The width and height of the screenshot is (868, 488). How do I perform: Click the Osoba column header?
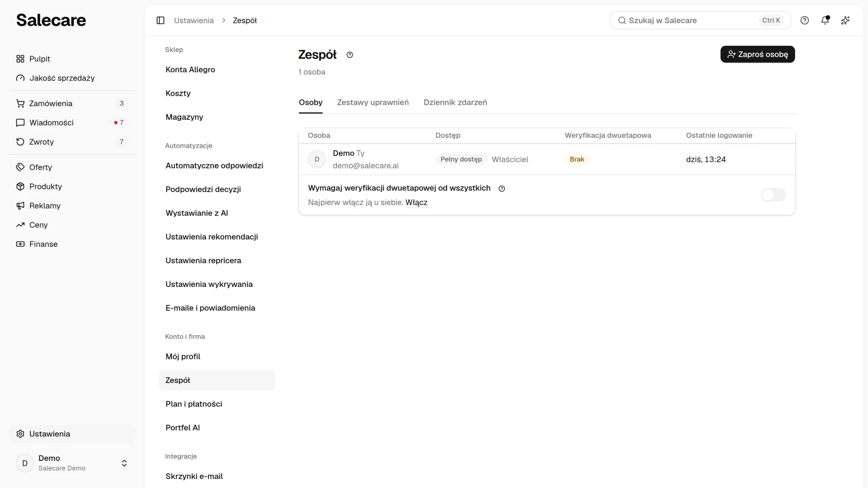[319, 135]
